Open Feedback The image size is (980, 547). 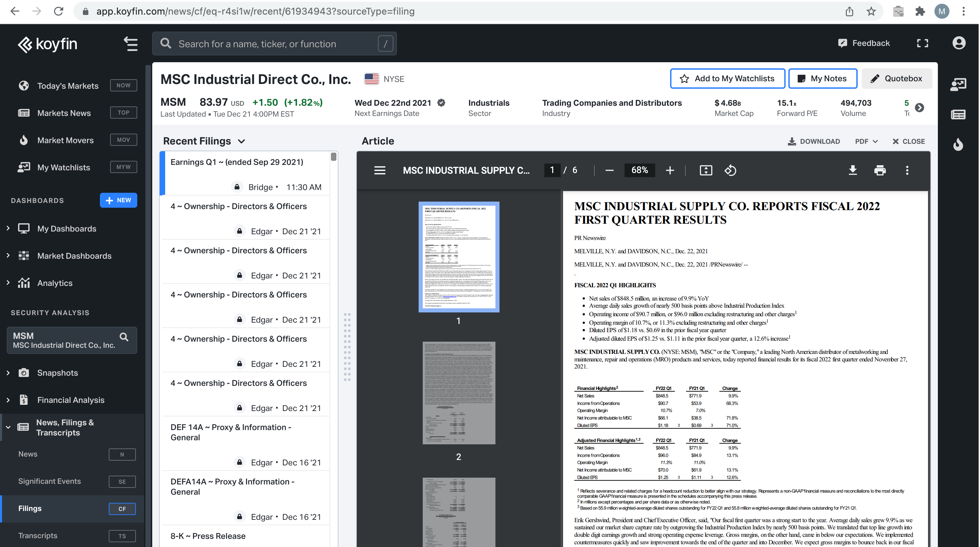click(863, 43)
